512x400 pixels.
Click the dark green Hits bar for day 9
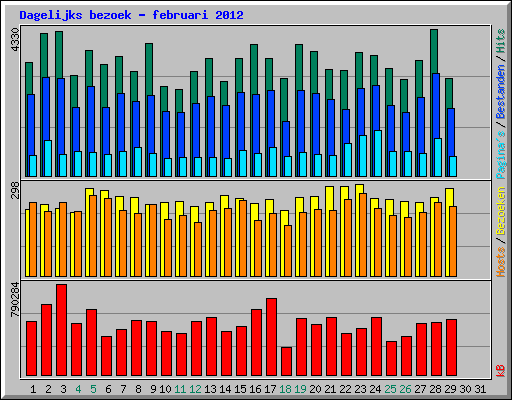point(149,69)
